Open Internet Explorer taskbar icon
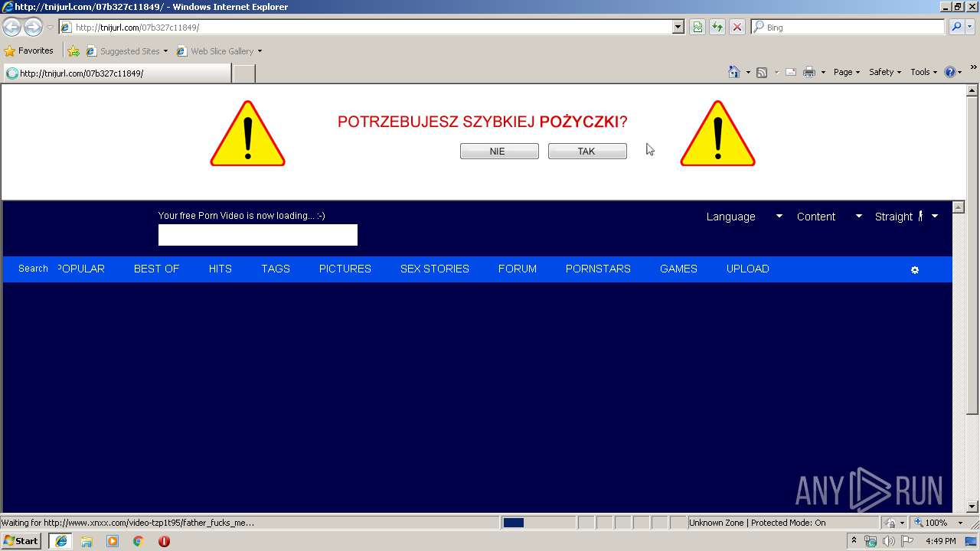This screenshot has height=551, width=980. point(60,541)
